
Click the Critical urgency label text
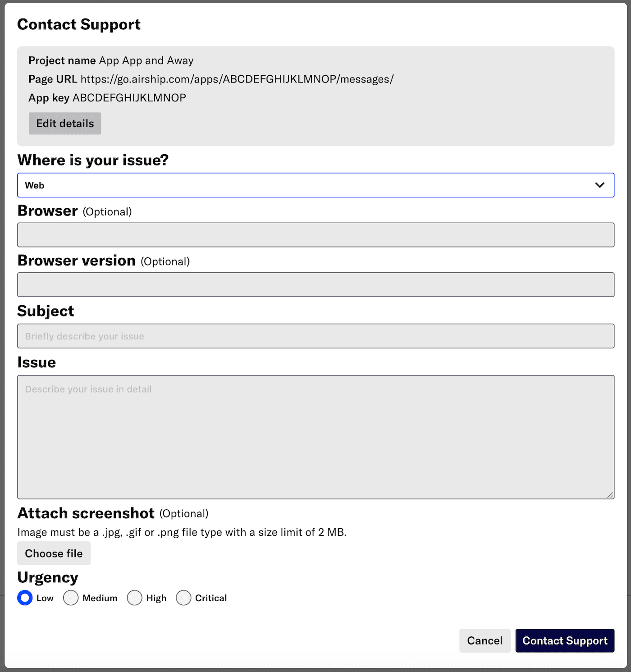(211, 598)
